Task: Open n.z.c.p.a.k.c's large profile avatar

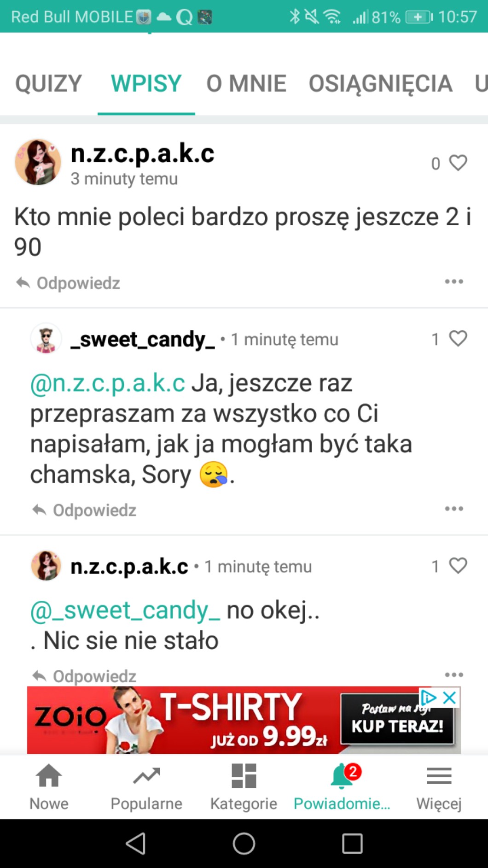Action: [38, 162]
